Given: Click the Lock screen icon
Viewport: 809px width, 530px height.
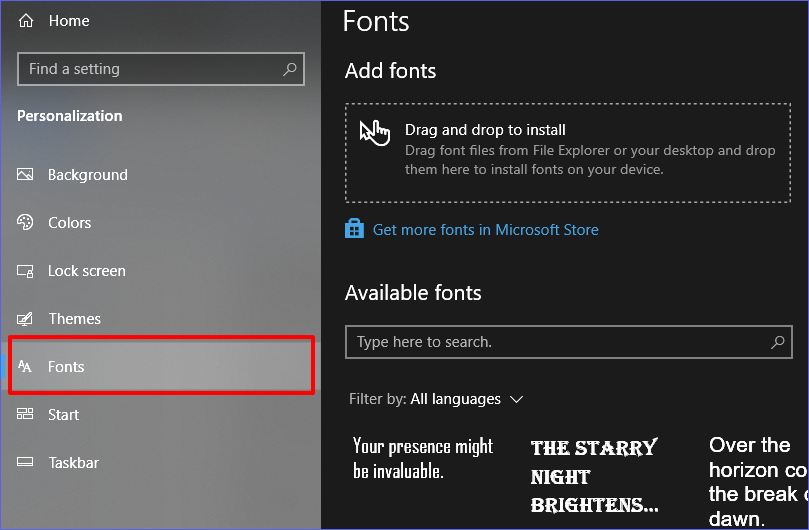Looking at the screenshot, I should pos(25,270).
